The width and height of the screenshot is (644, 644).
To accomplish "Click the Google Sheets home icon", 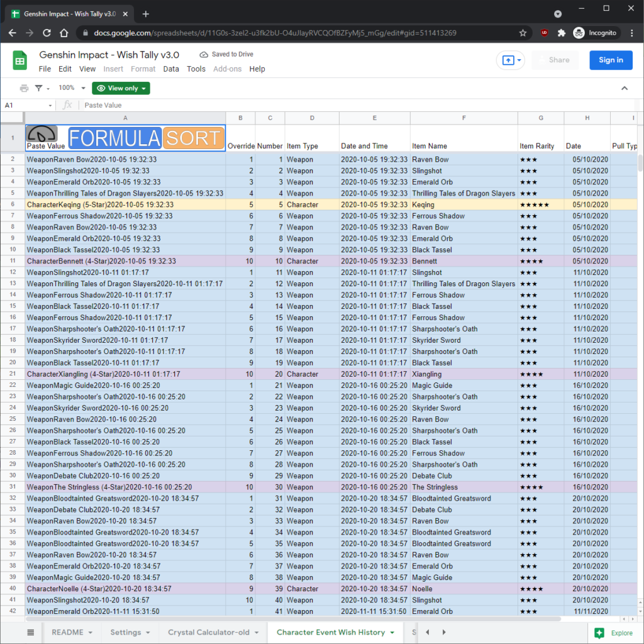I will (x=20, y=61).
